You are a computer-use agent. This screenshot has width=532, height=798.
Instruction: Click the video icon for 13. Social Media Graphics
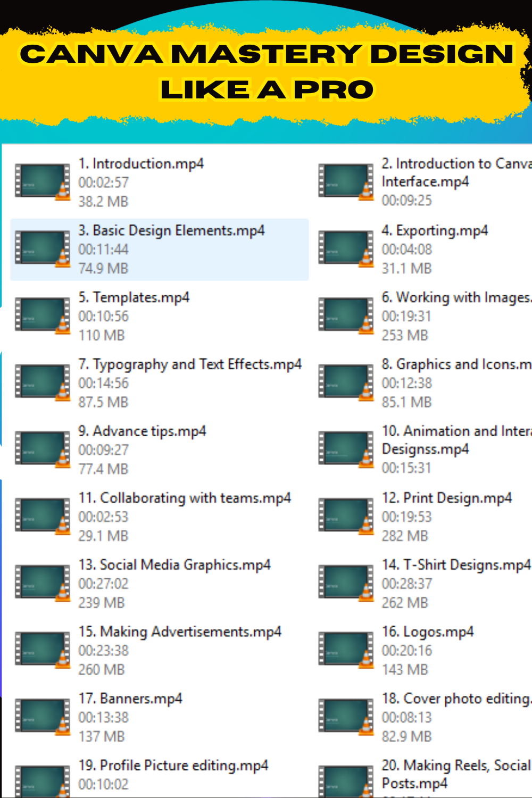43,584
